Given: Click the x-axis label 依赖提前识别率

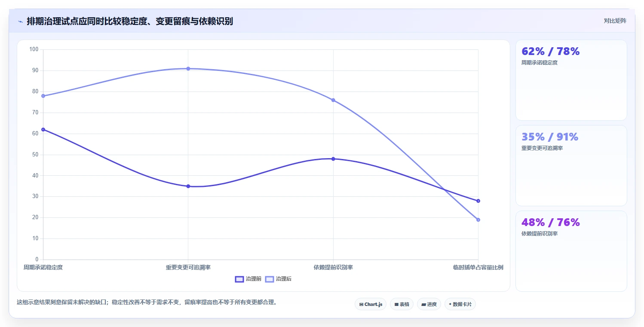Looking at the screenshot, I should (x=333, y=268).
